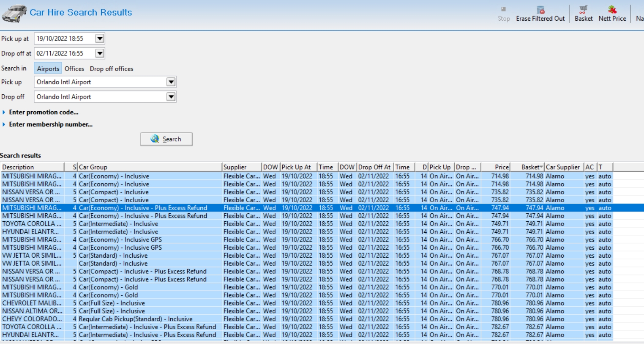Screen dimensions: 644x344
Task: Sort by the Pick Up At column header
Action: 299,167
